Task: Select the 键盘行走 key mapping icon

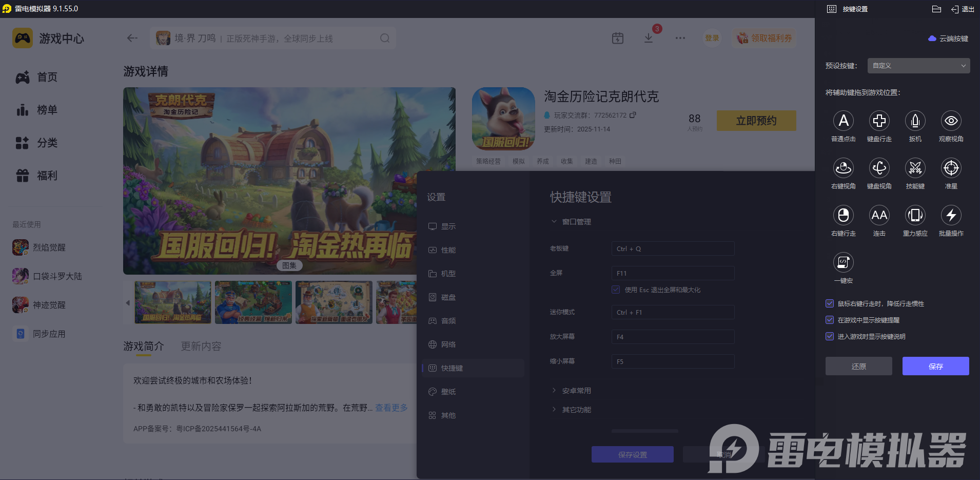Action: [x=879, y=122]
